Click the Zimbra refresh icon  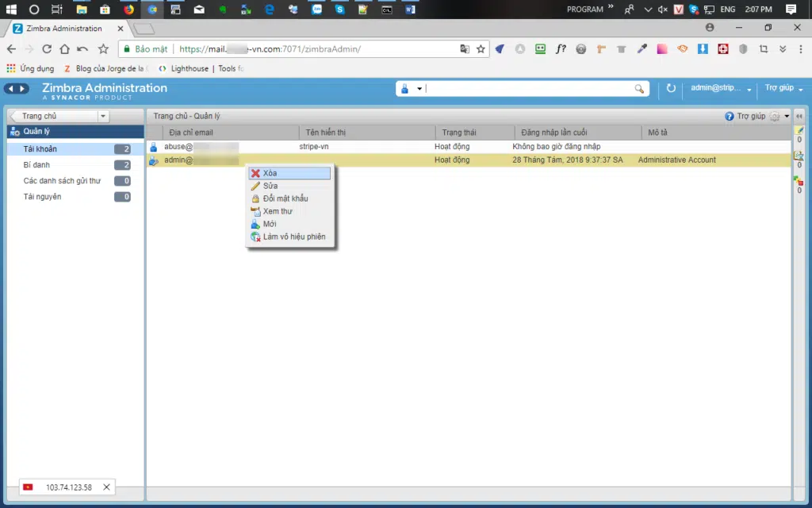coord(671,89)
